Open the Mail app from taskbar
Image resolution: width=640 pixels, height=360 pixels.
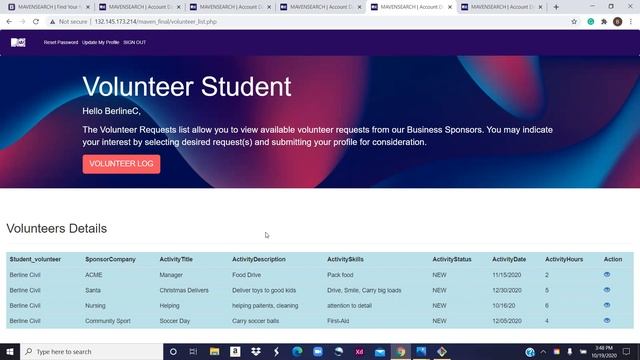(380, 351)
